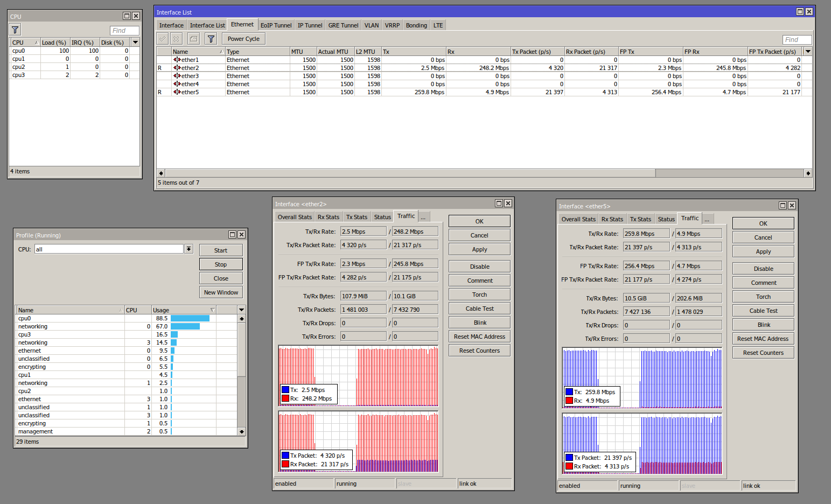Open the Interface List column selector dropdown

pos(808,52)
